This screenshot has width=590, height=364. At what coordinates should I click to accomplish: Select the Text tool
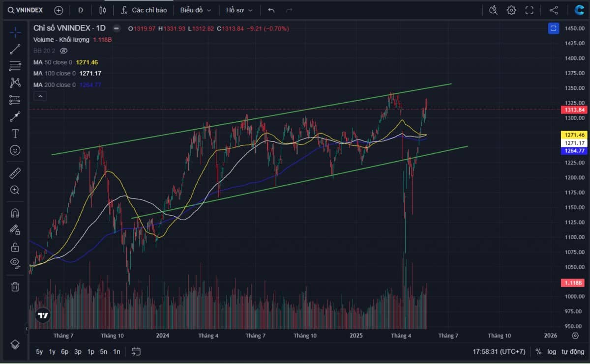(15, 134)
